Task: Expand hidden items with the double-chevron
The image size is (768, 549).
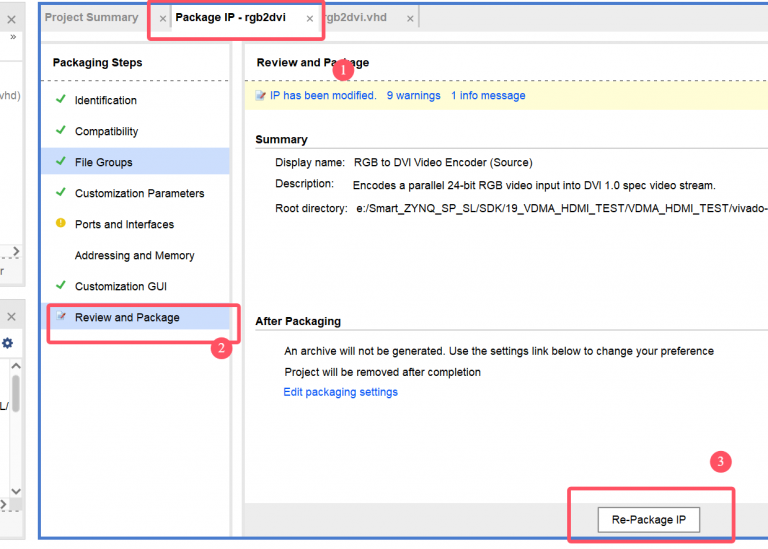Action: click(x=13, y=37)
